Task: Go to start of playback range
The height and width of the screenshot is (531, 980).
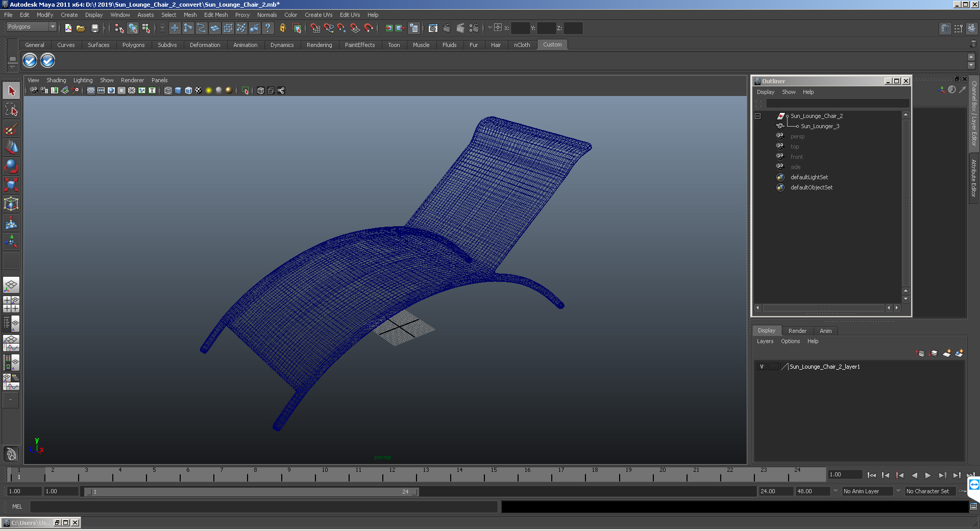Action: (x=871, y=475)
